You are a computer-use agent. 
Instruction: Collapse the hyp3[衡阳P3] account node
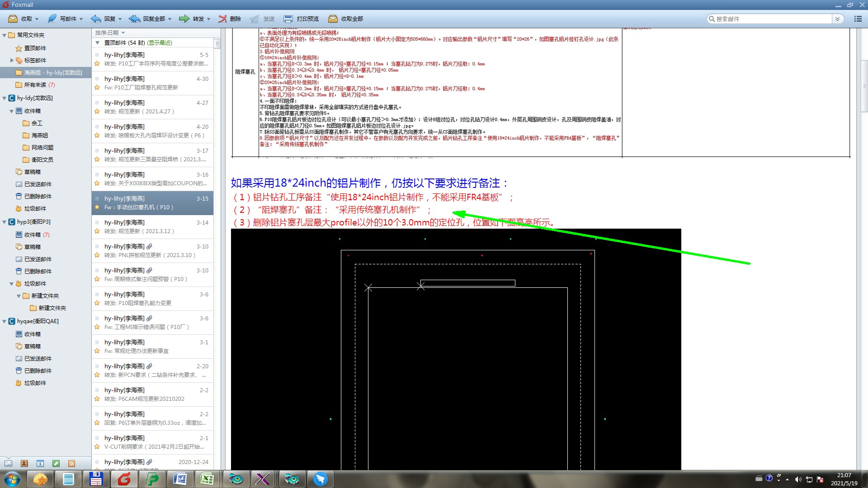[5, 222]
